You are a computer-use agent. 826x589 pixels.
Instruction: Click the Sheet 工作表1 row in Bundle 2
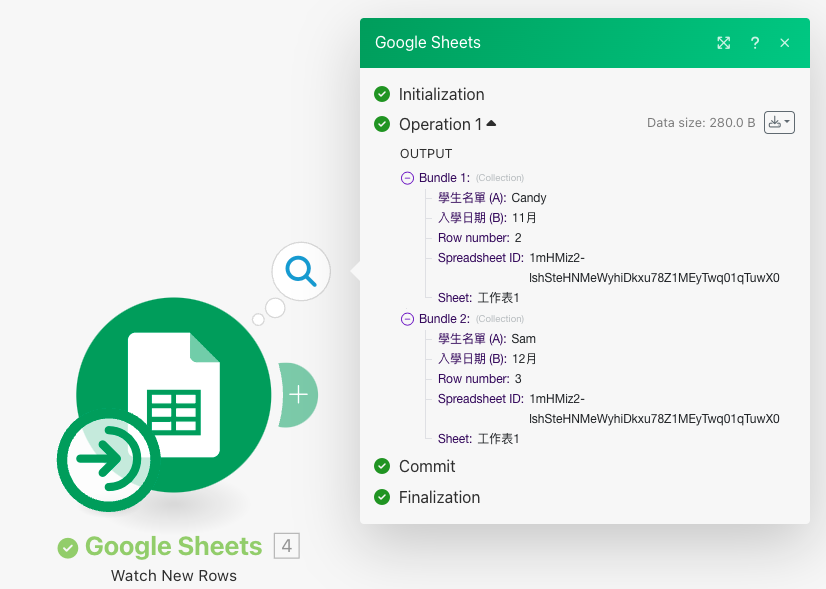click(x=478, y=439)
